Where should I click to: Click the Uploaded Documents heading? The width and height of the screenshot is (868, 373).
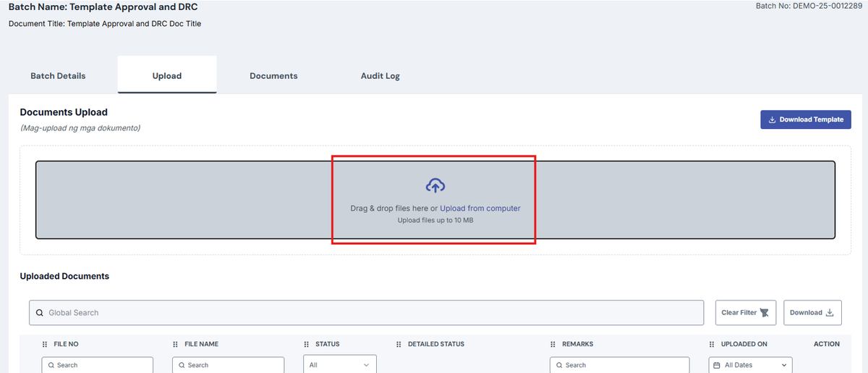click(64, 276)
